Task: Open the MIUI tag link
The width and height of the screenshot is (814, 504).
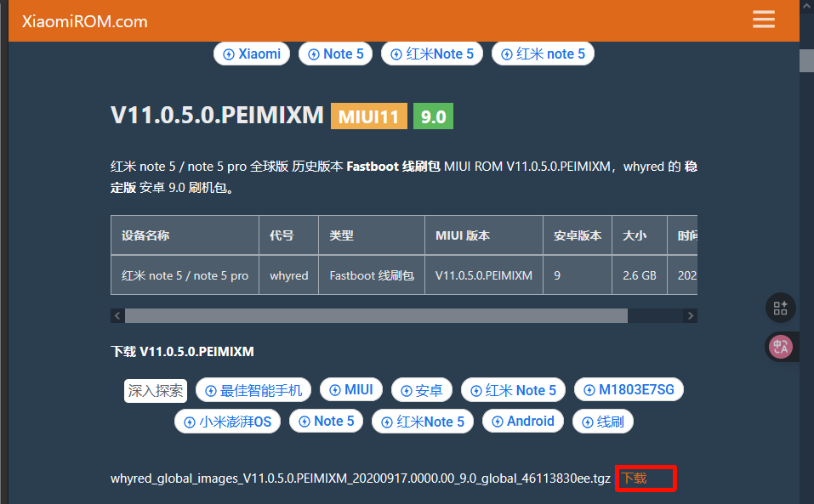Action: click(350, 390)
